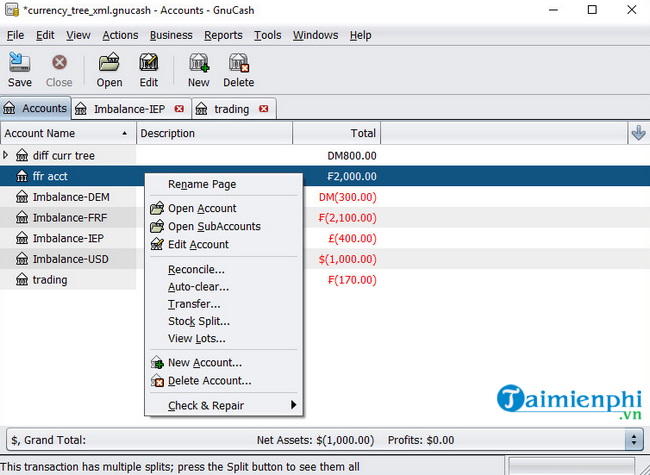
Task: Click the bank icon beside diff curr tree
Action: tap(22, 155)
